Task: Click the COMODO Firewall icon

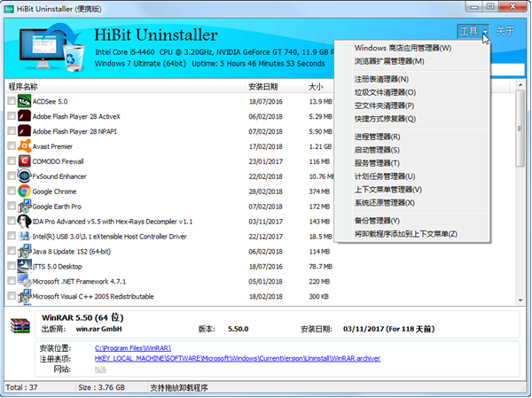Action: click(x=24, y=160)
